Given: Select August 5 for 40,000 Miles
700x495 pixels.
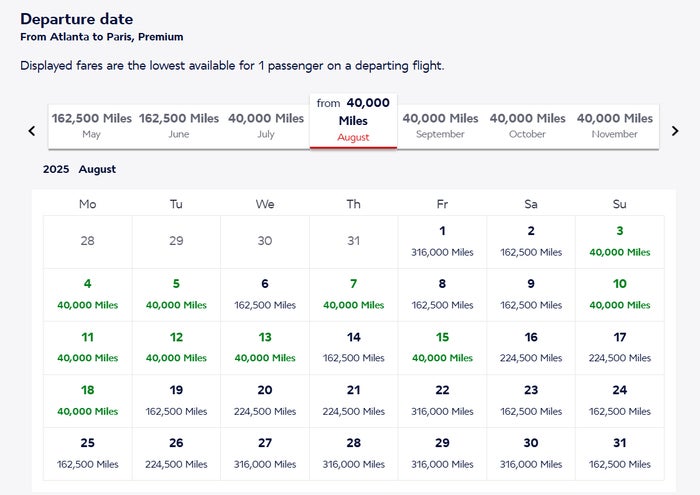Looking at the screenshot, I should coord(176,295).
